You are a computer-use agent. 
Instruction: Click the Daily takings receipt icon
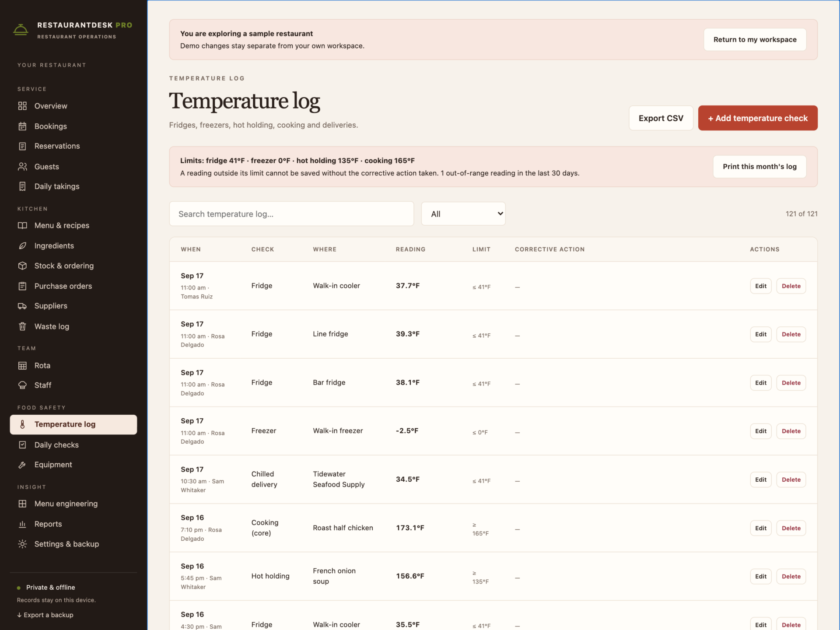coord(22,186)
